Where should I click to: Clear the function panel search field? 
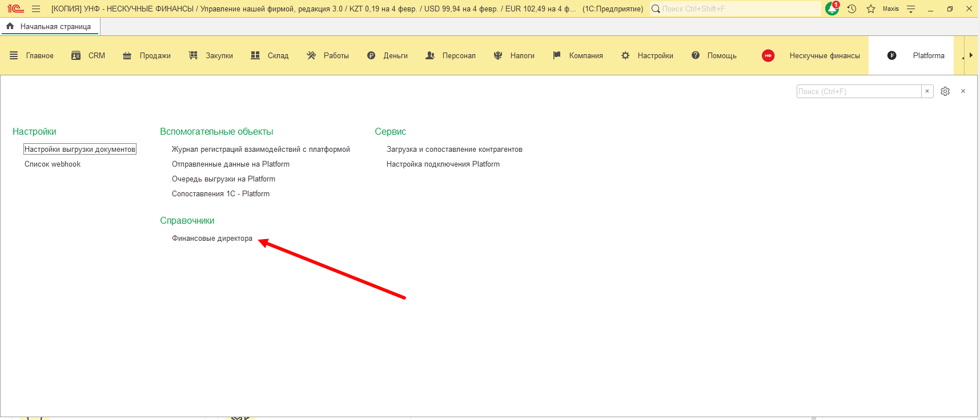click(x=927, y=91)
